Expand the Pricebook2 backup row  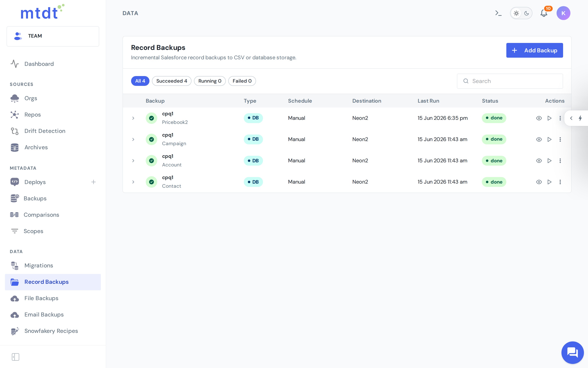click(133, 118)
